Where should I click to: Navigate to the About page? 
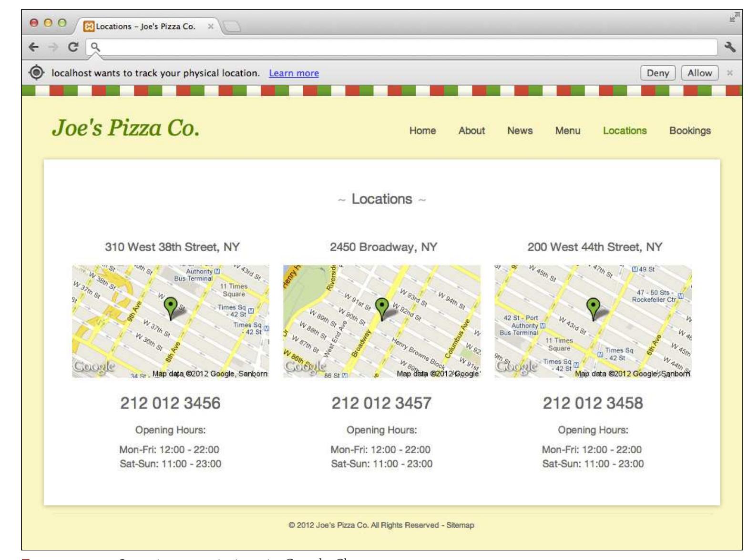click(471, 131)
